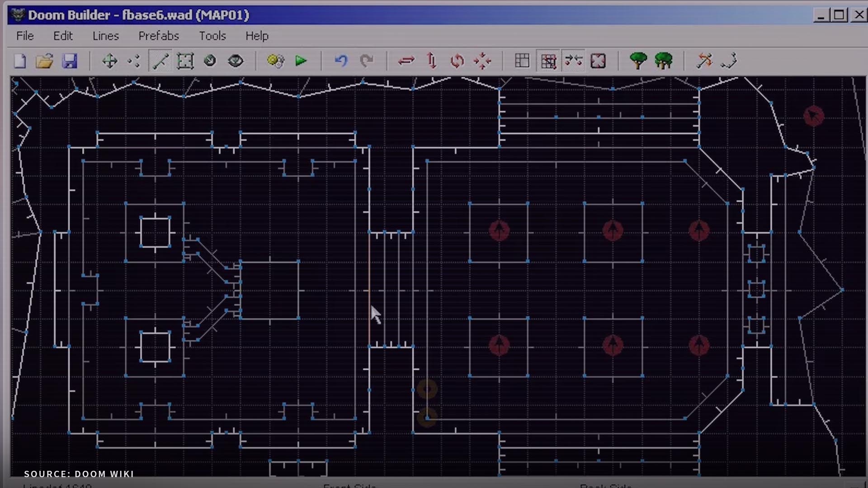
Task: Click the yellow build nodes gears icon
Action: (276, 61)
